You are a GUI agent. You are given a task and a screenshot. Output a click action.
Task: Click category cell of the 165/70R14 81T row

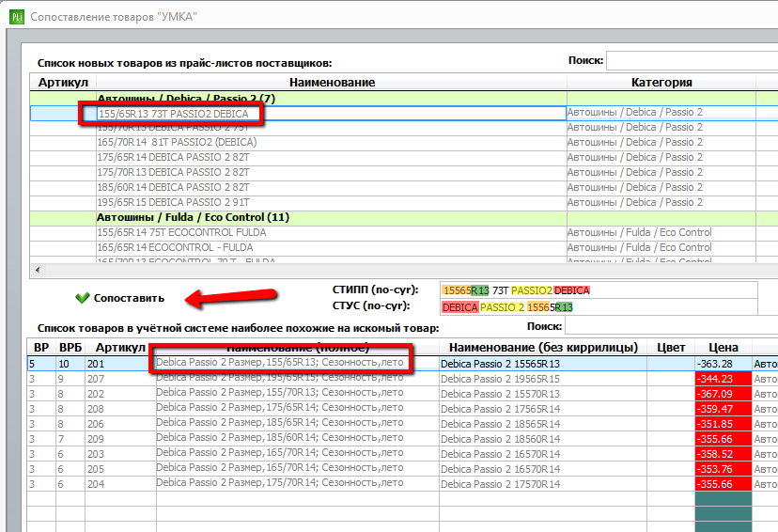(661, 143)
